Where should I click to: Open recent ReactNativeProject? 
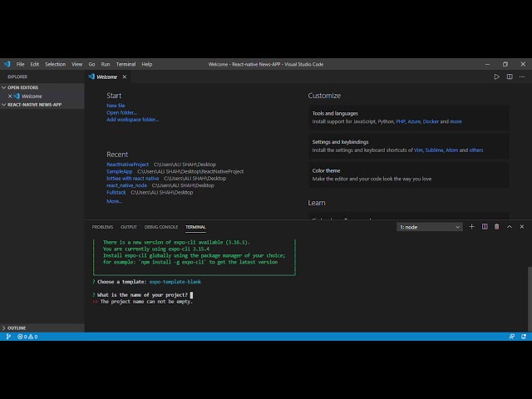coord(127,165)
